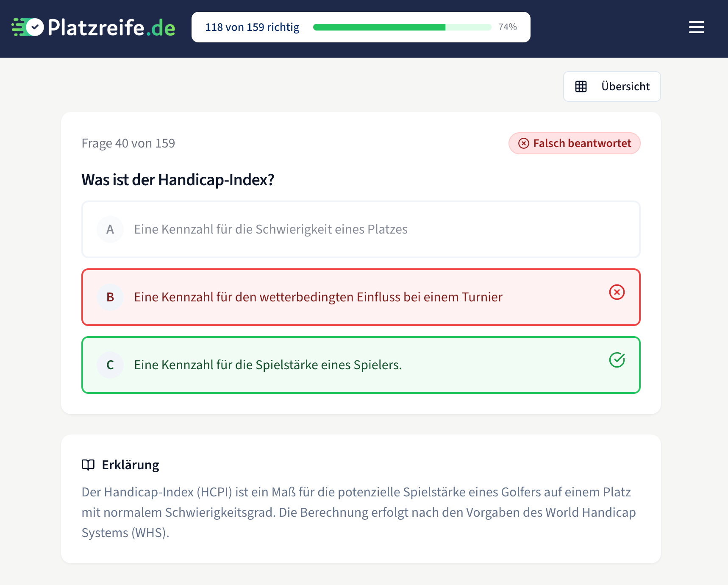Image resolution: width=728 pixels, height=585 pixels.
Task: Click the X icon in Falsch beantwortet badge
Action: click(524, 143)
